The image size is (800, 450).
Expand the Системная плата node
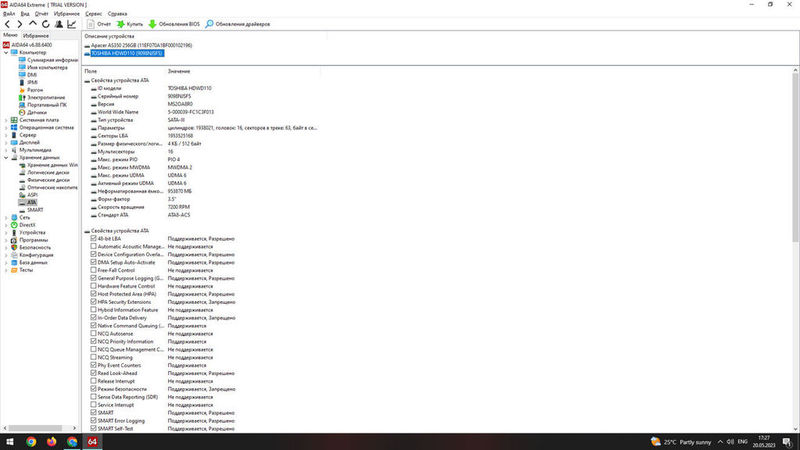click(x=6, y=120)
